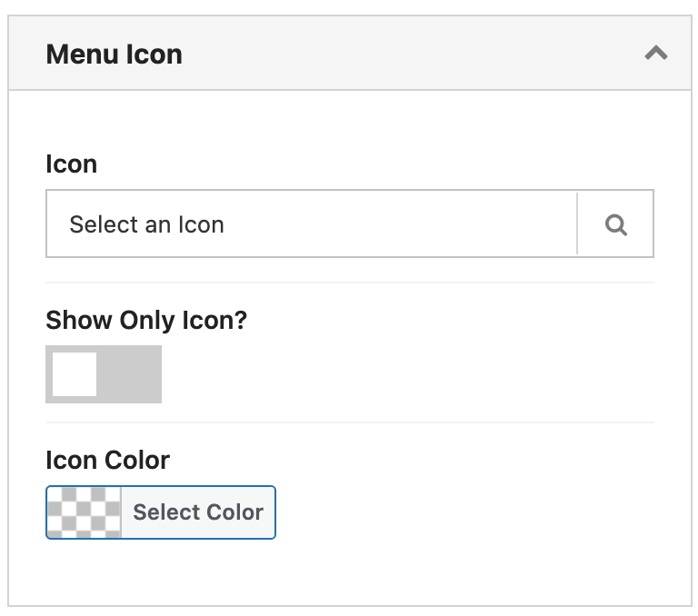Screen dimensions: 698x616
Task: Browse icons using the magnifying glass button
Action: coord(615,224)
